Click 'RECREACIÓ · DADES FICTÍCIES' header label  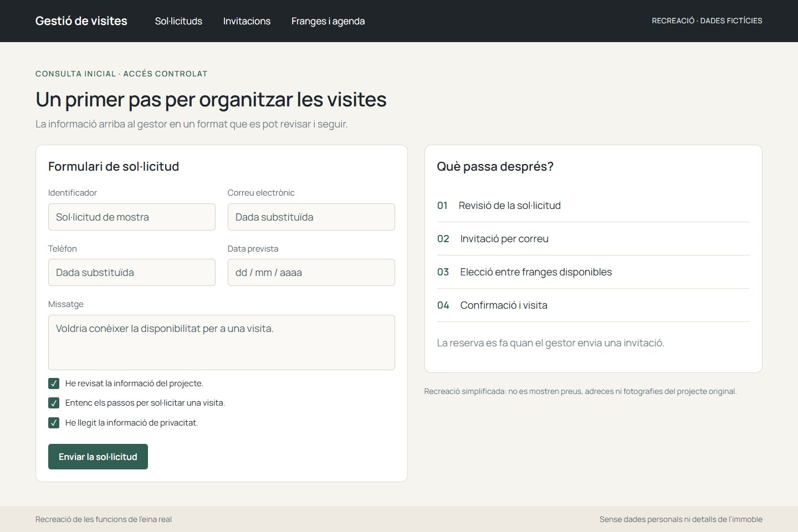(x=707, y=21)
